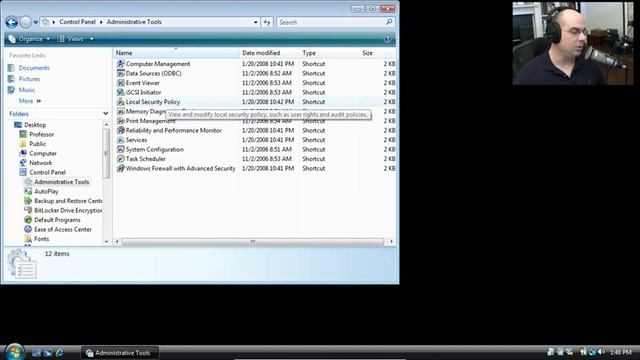Select the System Configuration icon
640x360 pixels.
pos(120,149)
